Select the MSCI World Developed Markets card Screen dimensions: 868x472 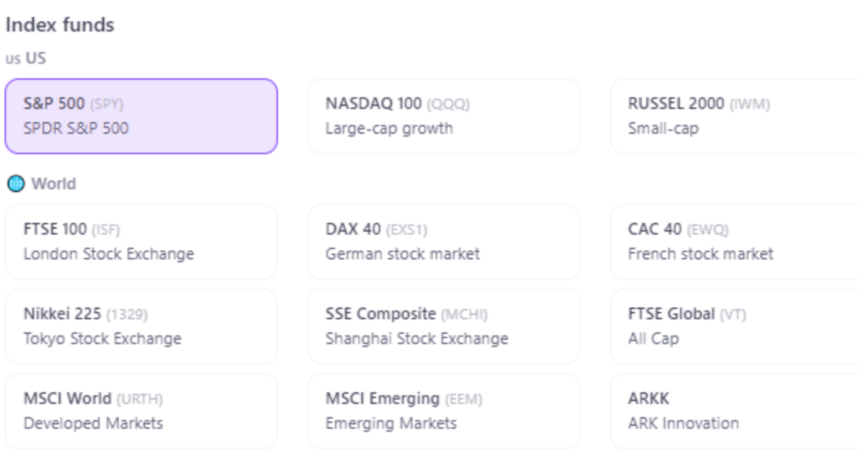[141, 411]
